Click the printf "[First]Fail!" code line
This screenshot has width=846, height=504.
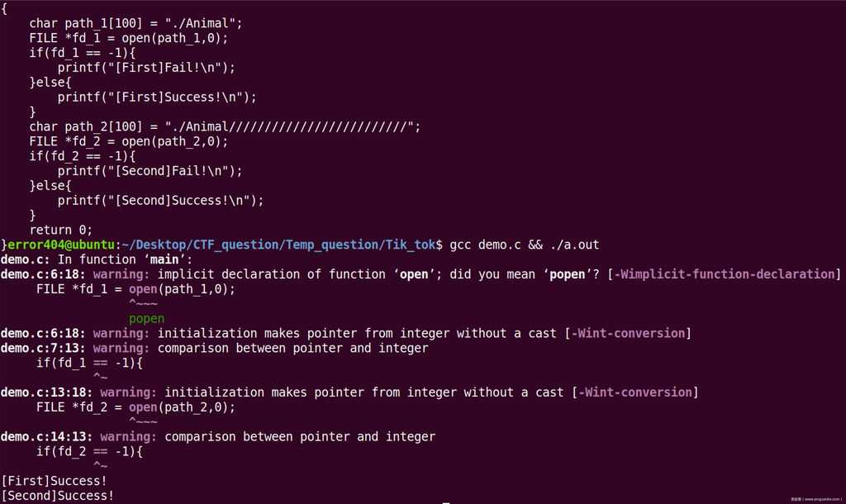146,68
